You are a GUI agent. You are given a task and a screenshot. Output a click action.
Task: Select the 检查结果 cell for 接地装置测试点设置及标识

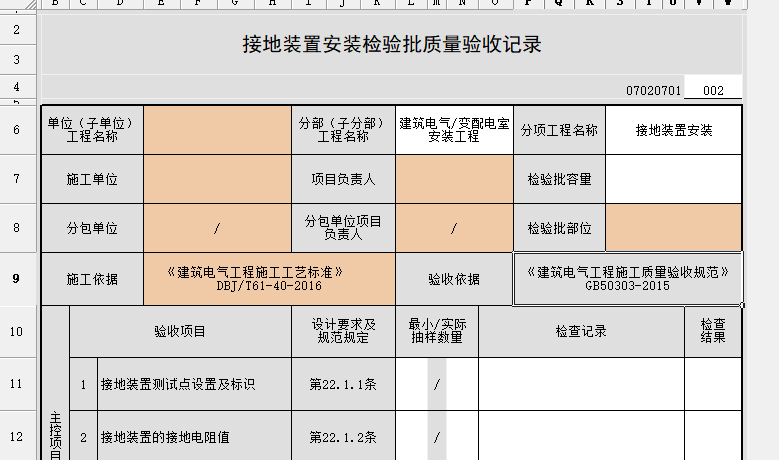[x=713, y=384]
